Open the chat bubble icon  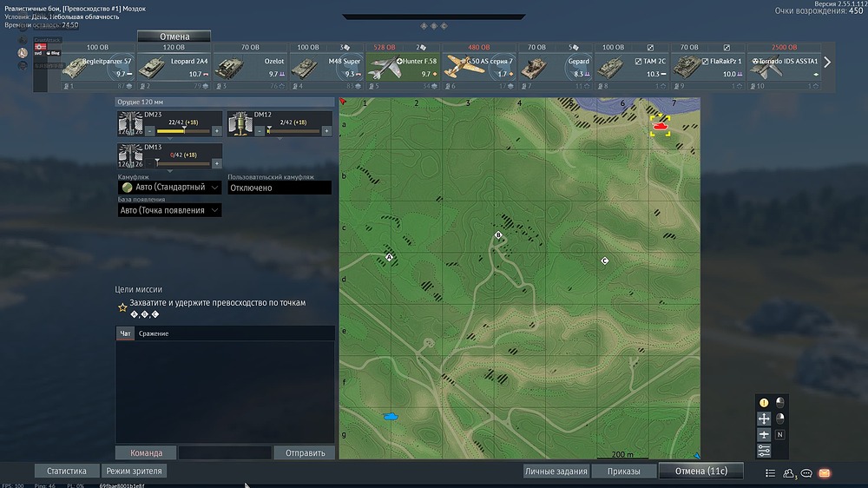tap(806, 473)
